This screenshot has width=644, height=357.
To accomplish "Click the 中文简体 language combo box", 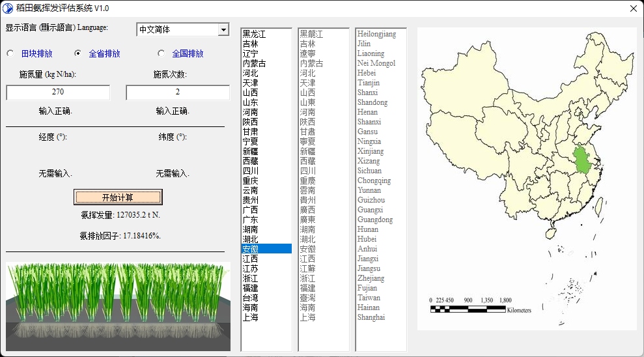I will (x=176, y=29).
